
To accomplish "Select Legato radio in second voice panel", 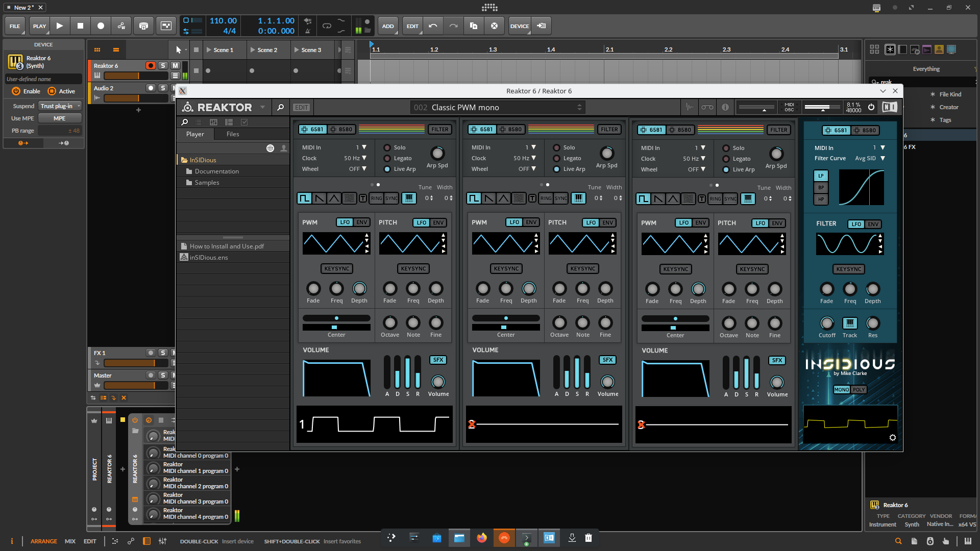I will point(557,159).
